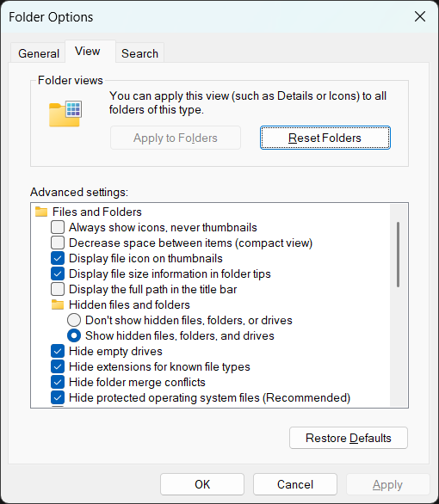Select Show hidden files, folders, and drives
This screenshot has width=439, height=504.
(74, 335)
